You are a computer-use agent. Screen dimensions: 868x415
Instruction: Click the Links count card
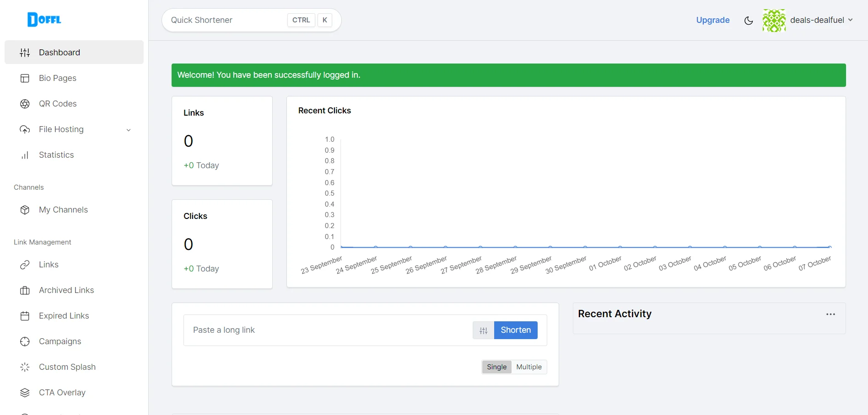click(222, 141)
